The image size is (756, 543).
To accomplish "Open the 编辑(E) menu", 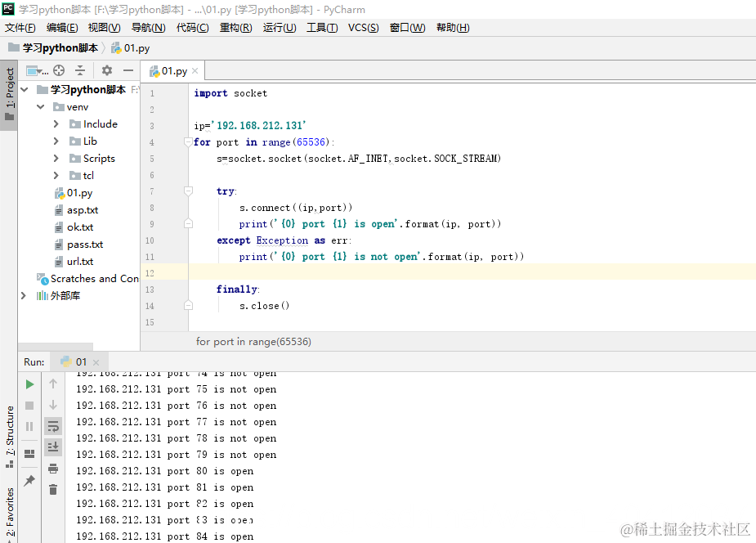I will tap(62, 28).
